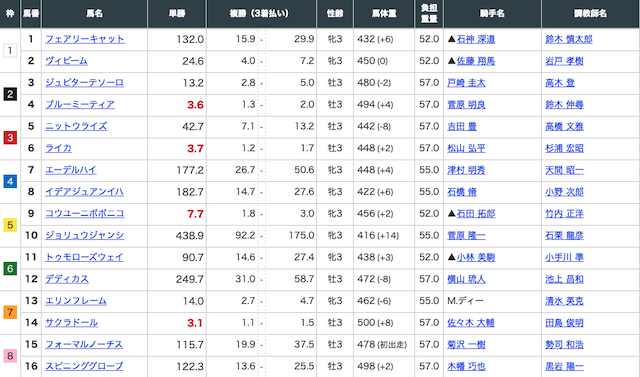
Task: Click horse weight 416 (+14)
Action: coord(378,236)
